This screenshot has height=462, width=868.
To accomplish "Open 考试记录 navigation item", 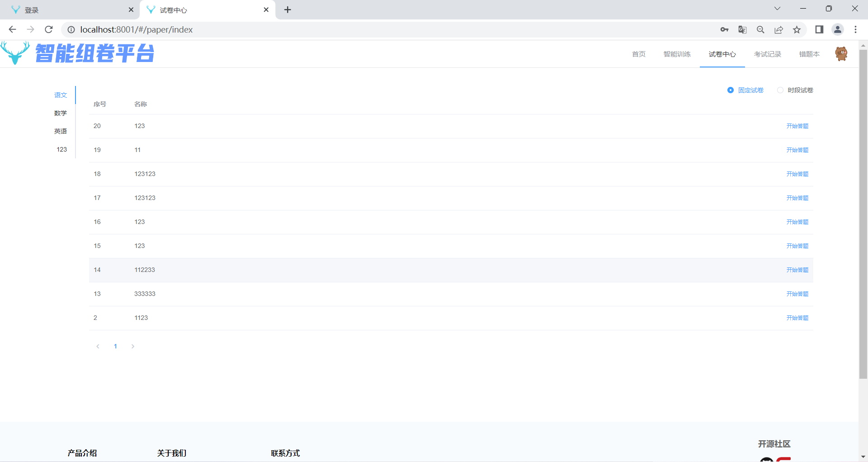I will [767, 54].
